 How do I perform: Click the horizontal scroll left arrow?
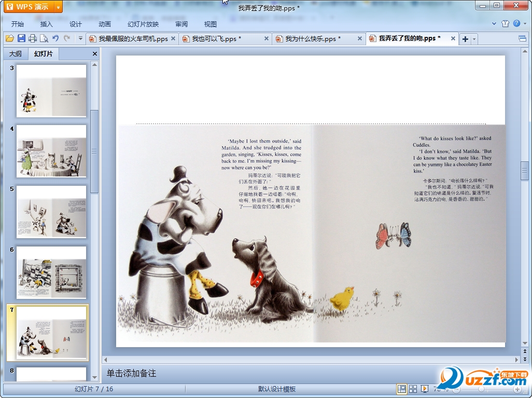pos(105,360)
